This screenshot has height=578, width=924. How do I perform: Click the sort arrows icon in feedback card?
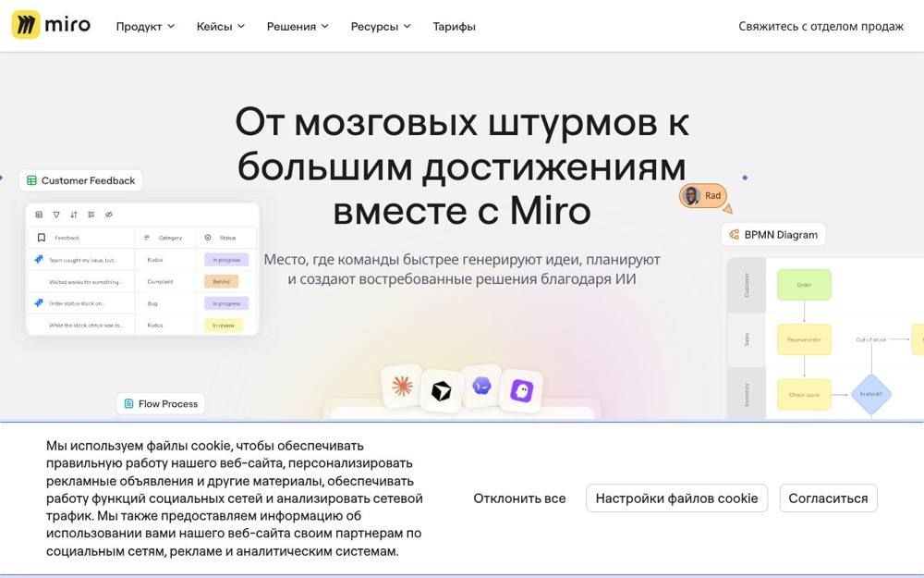click(74, 215)
